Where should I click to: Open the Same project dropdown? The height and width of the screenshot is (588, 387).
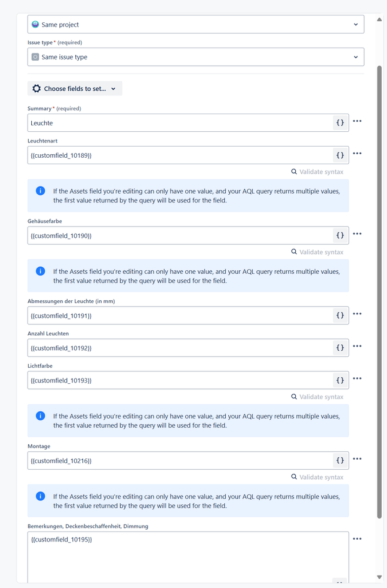click(355, 24)
